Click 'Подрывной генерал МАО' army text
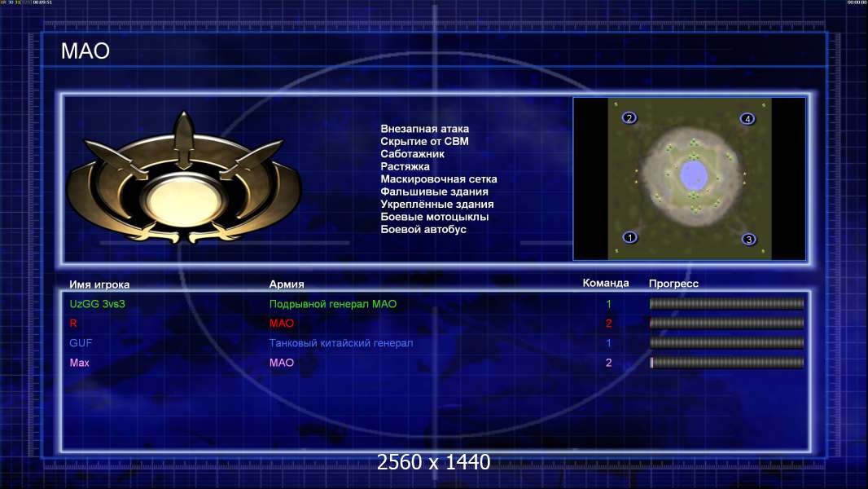The height and width of the screenshot is (489, 868). click(x=333, y=303)
